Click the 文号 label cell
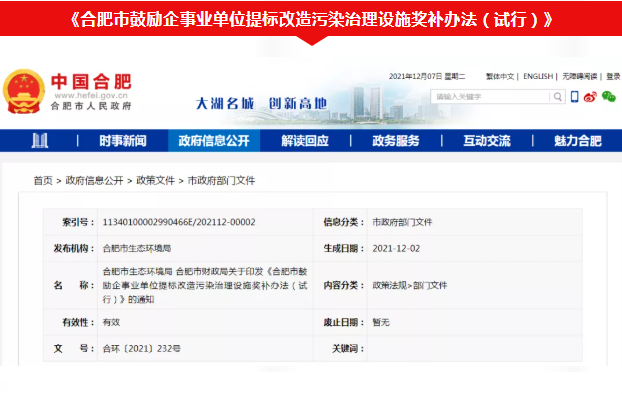622x394 pixels. 71,348
